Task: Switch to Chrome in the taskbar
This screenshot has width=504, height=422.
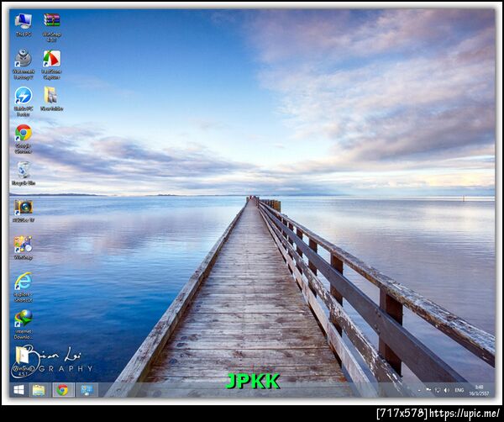Action: pos(63,390)
